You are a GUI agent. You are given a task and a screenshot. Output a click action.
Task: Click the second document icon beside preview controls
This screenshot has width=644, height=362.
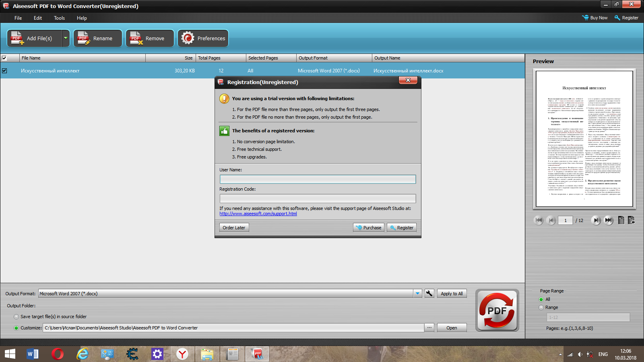631,220
